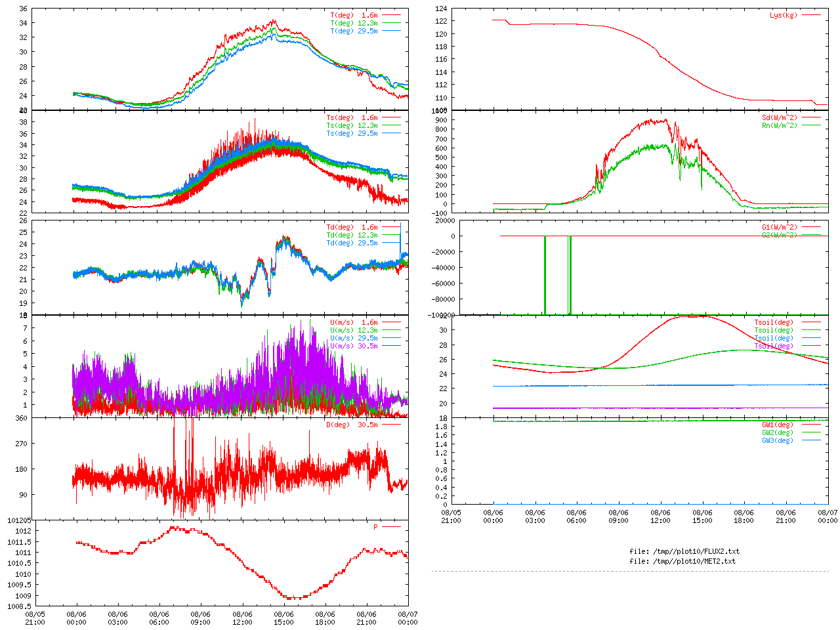Select the red Tsoil(deg) legend entry
Screen dimensions: 840x630
tap(774, 322)
